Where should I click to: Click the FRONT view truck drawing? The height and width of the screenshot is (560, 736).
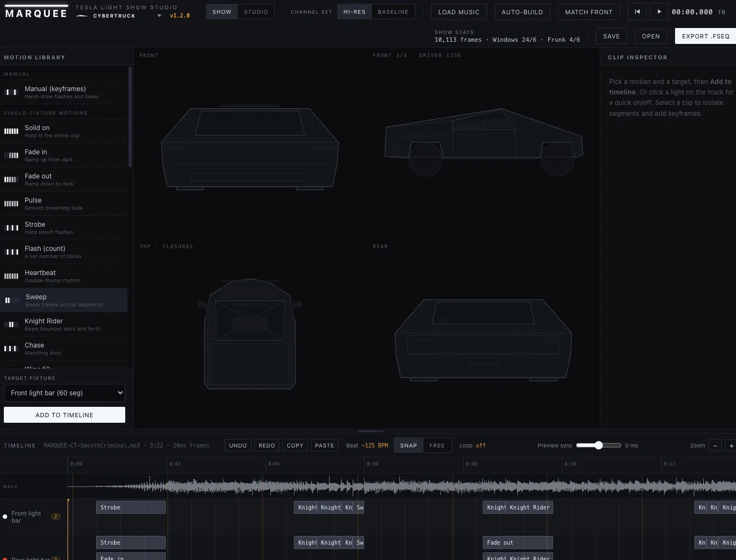pos(250,147)
